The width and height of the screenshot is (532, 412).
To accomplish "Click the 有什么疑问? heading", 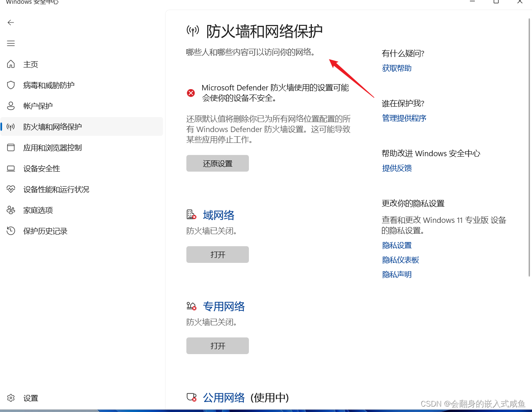I will tap(403, 53).
